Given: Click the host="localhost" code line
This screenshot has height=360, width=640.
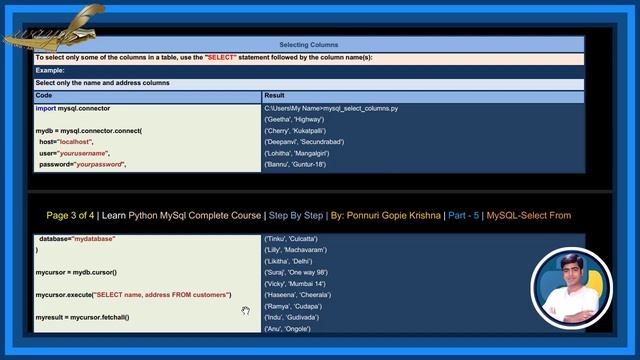Looking at the screenshot, I should pyautogui.click(x=66, y=142).
